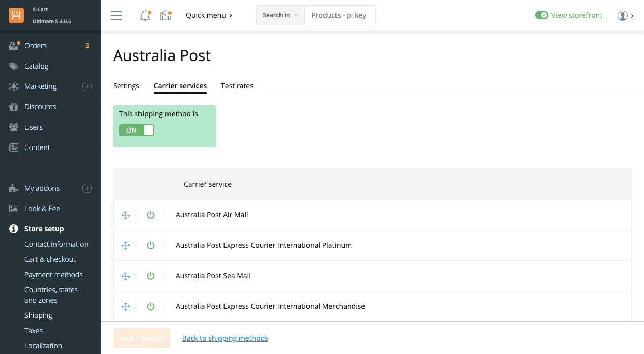Click Back to shipping methods link

225,338
